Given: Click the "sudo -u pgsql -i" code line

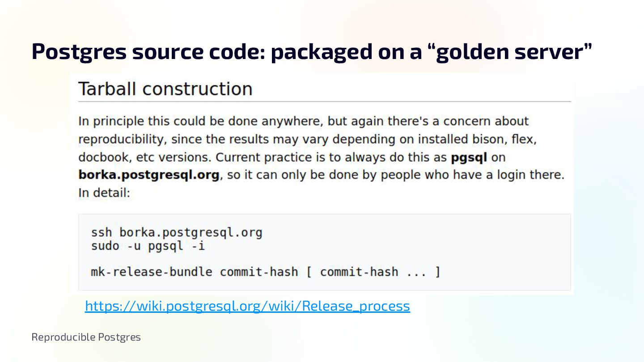Looking at the screenshot, I should [148, 246].
